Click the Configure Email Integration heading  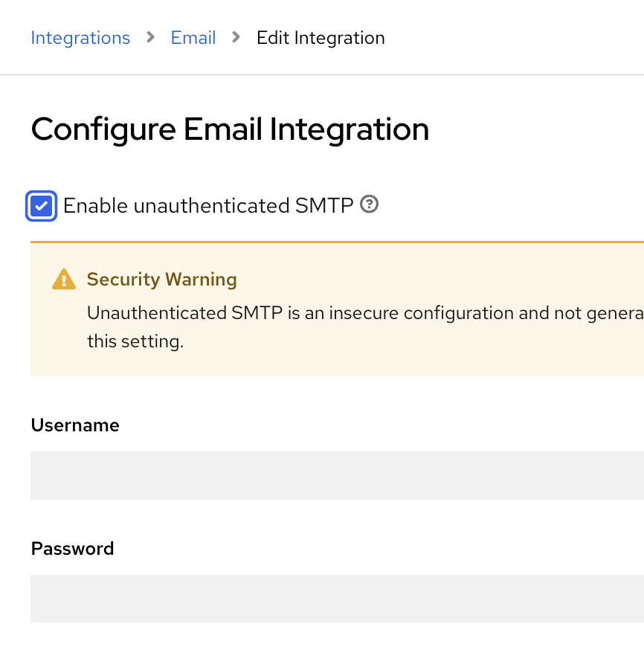click(x=230, y=129)
